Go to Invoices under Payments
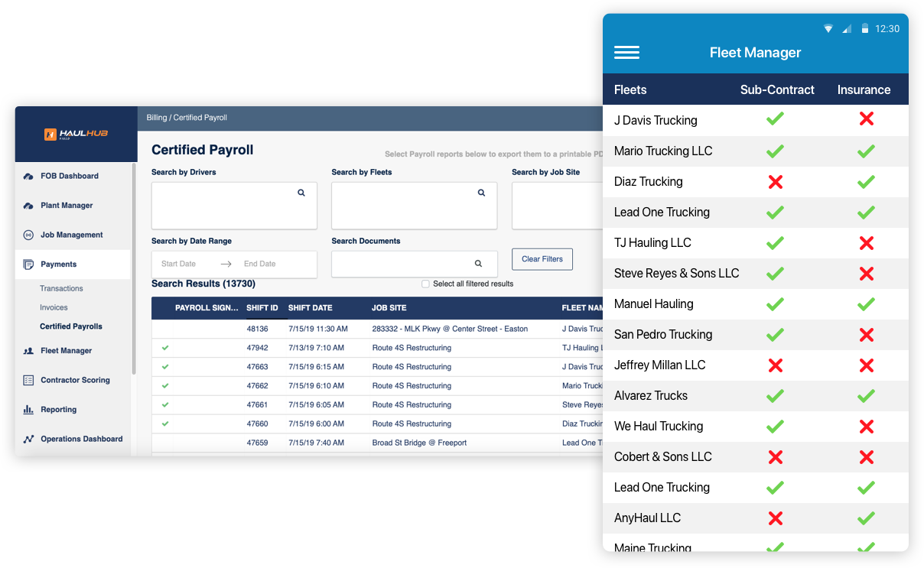This screenshot has height=568, width=924. pyautogui.click(x=54, y=307)
